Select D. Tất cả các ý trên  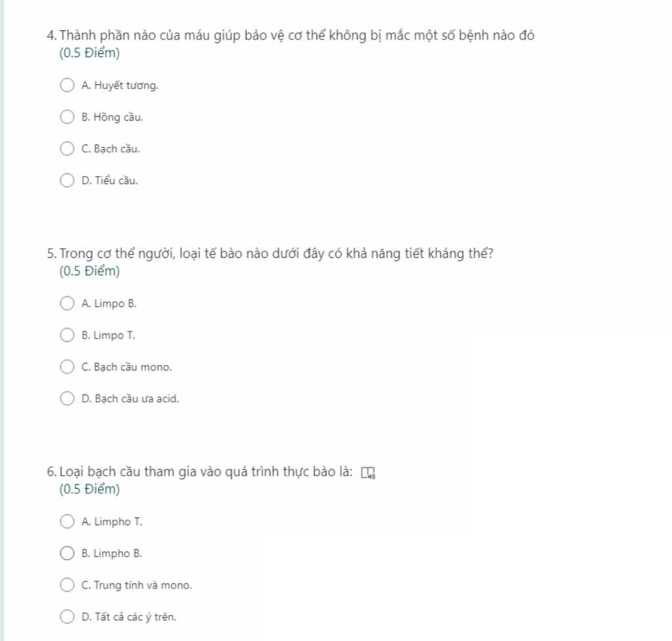(x=68, y=617)
